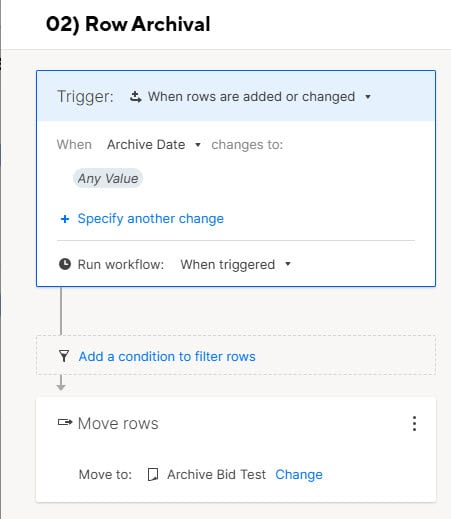451x519 pixels.
Task: Open the trigger type dropdown arrow
Action: tap(368, 97)
